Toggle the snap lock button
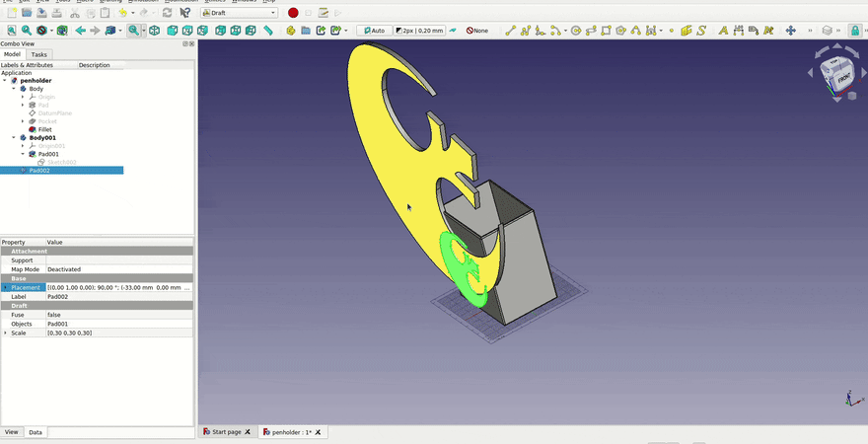868x444 pixels. 855,31
